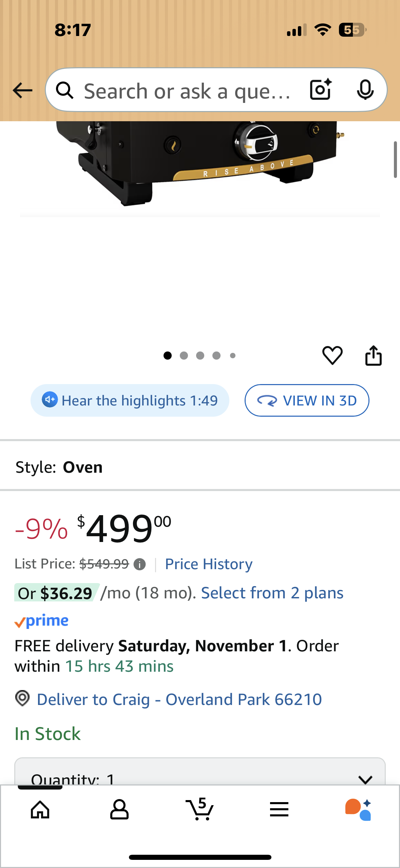Play Hear the highlights audio

pyautogui.click(x=130, y=400)
